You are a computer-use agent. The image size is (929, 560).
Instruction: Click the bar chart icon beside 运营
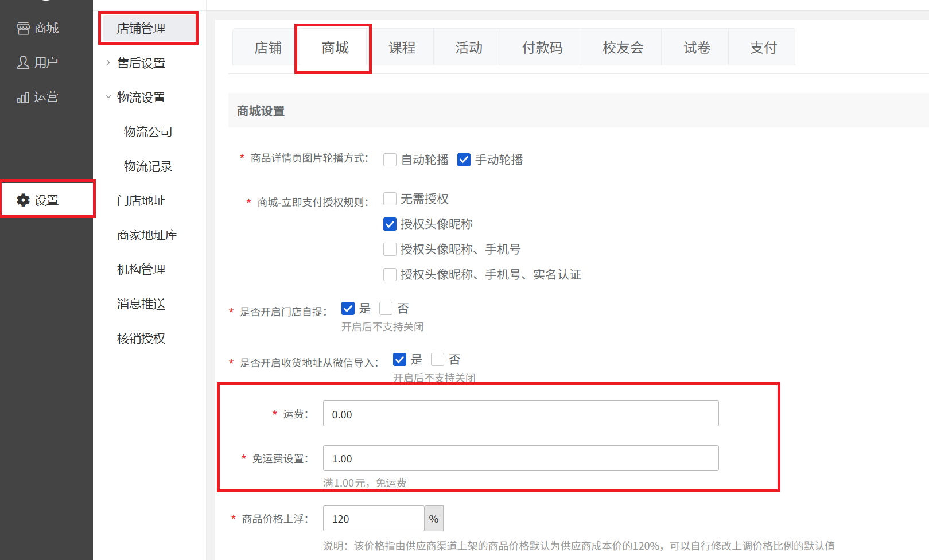click(23, 98)
